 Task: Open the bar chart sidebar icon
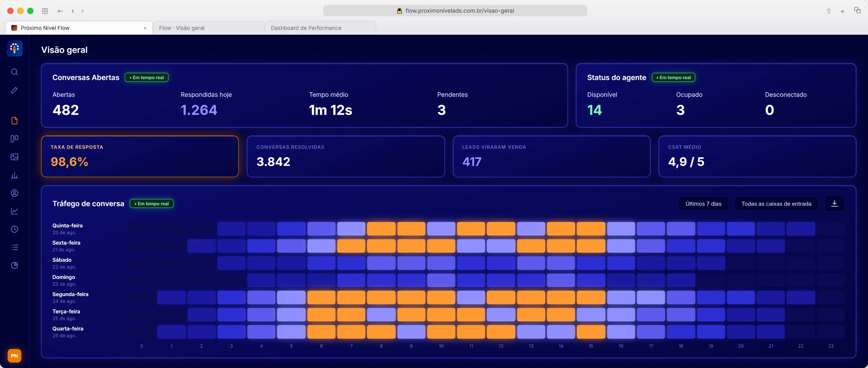point(14,175)
